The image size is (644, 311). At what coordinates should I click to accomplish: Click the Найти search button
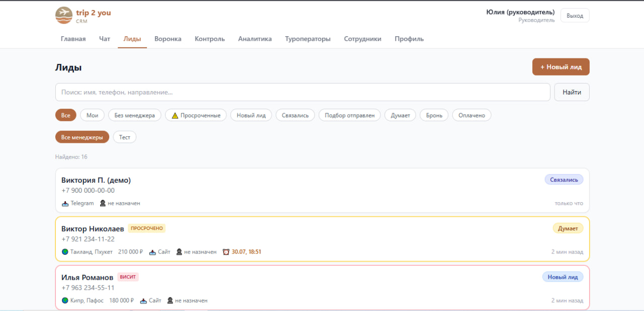pos(572,92)
